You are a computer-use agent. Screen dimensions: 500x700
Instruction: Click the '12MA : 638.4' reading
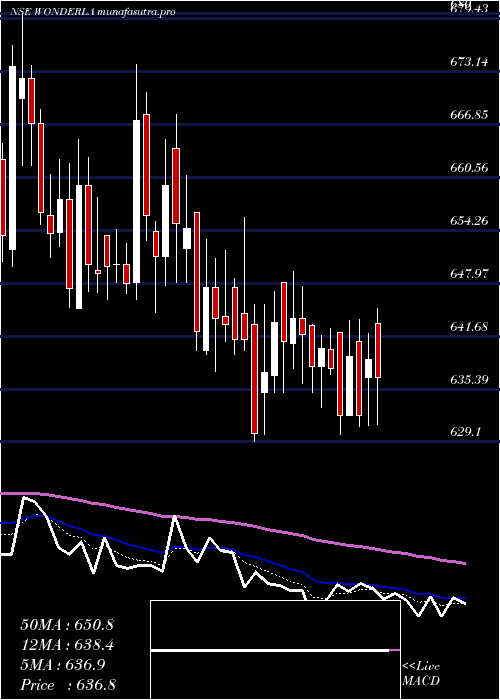pyautogui.click(x=67, y=645)
